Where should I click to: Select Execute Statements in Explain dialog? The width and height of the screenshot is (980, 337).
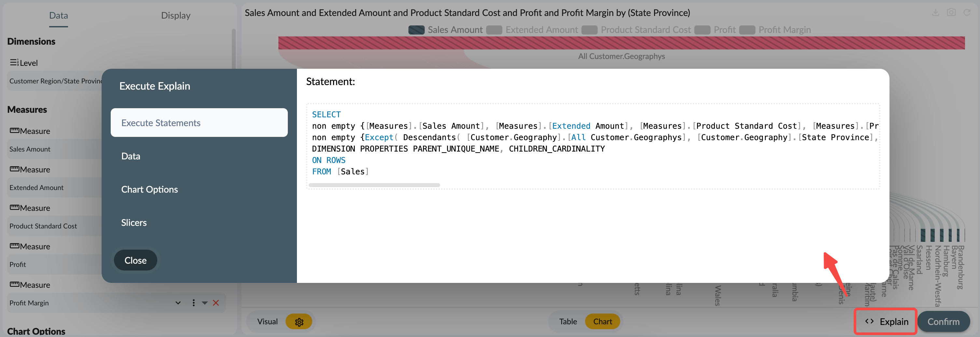199,123
